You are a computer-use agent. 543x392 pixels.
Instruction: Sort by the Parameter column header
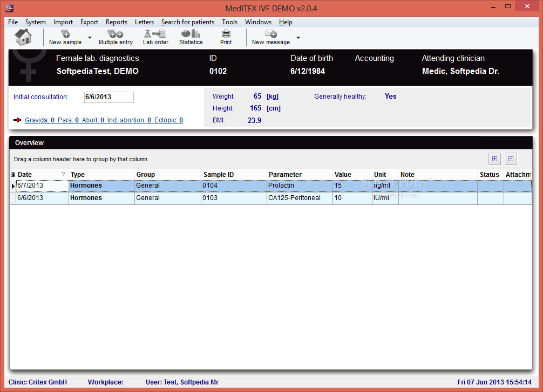(300, 174)
